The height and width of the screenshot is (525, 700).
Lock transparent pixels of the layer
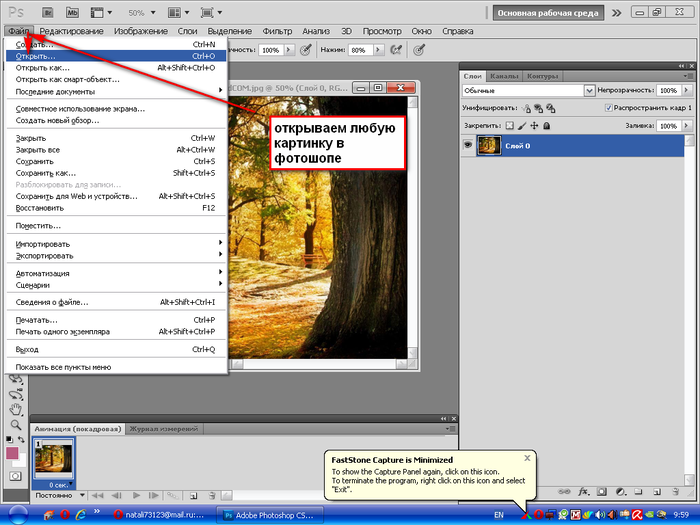coord(509,125)
